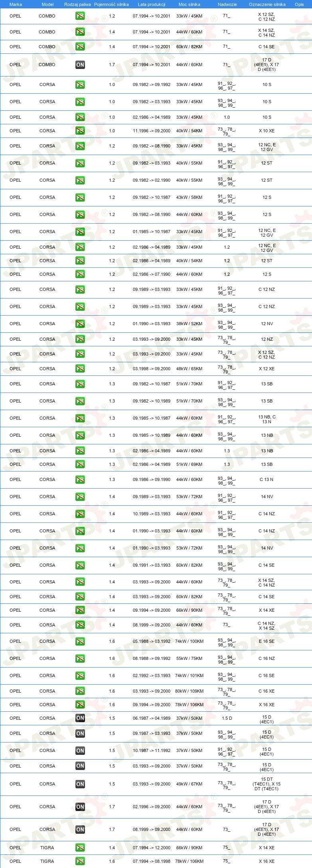Screen dimensions: 312x868
Task: Click diesel ON icon in CORSA 1.7 02.1996 row
Action: [80, 807]
